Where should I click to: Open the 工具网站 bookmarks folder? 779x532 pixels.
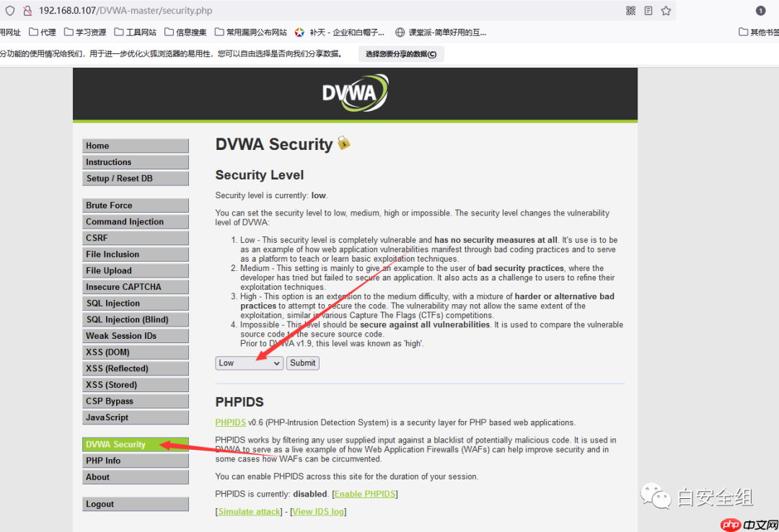135,32
